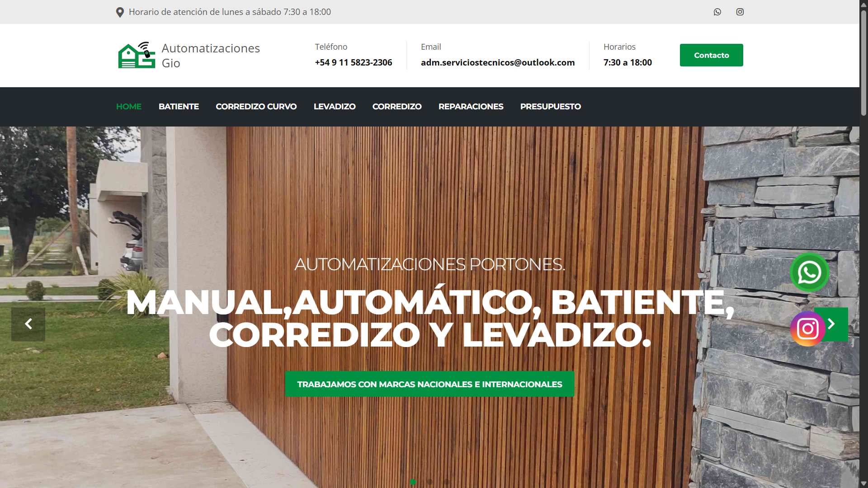The image size is (868, 488).
Task: Select the second slider pagination dot
Action: click(x=429, y=482)
